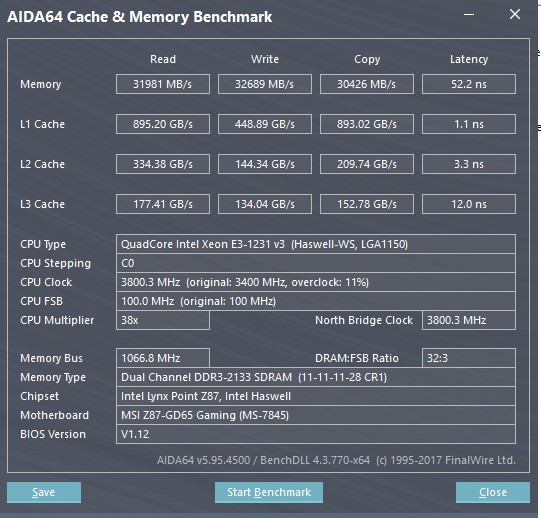This screenshot has width=541, height=518.
Task: Click the North Bridge Clock value field
Action: click(x=469, y=320)
